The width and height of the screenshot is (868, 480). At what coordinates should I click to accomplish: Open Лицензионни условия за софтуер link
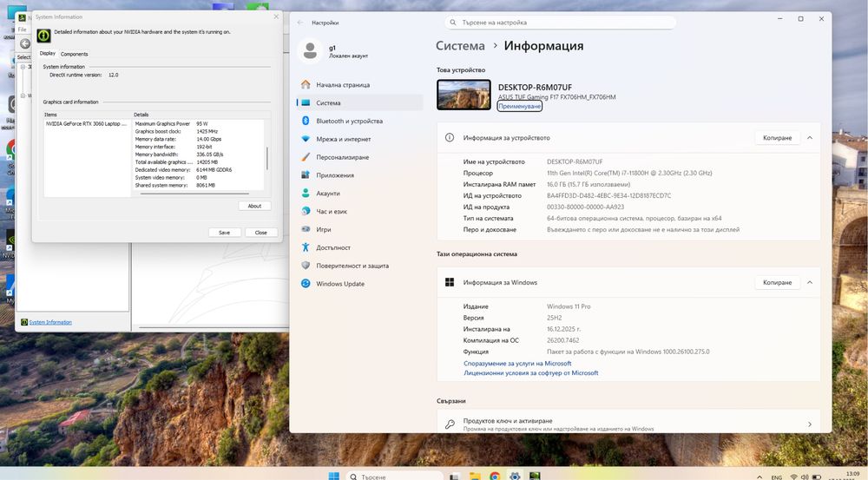(x=531, y=373)
